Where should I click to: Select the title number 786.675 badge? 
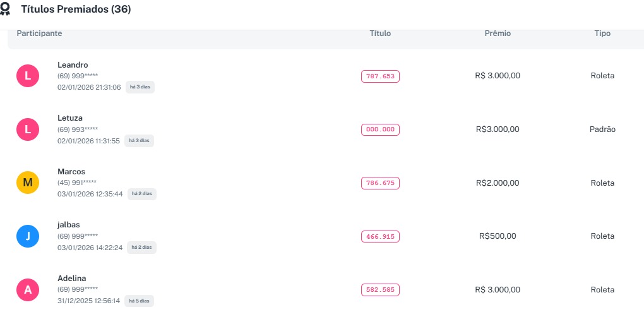pyautogui.click(x=380, y=183)
